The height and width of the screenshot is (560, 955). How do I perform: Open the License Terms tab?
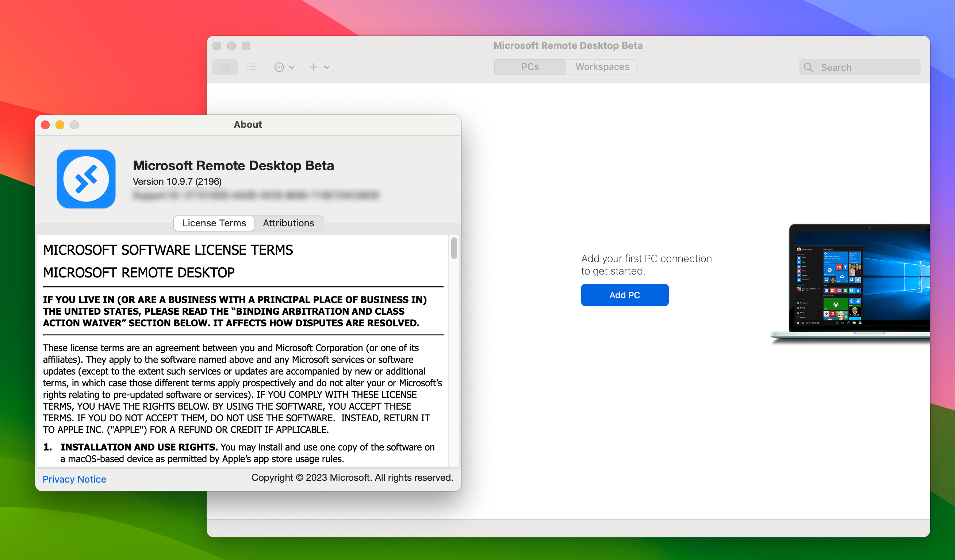click(x=214, y=223)
